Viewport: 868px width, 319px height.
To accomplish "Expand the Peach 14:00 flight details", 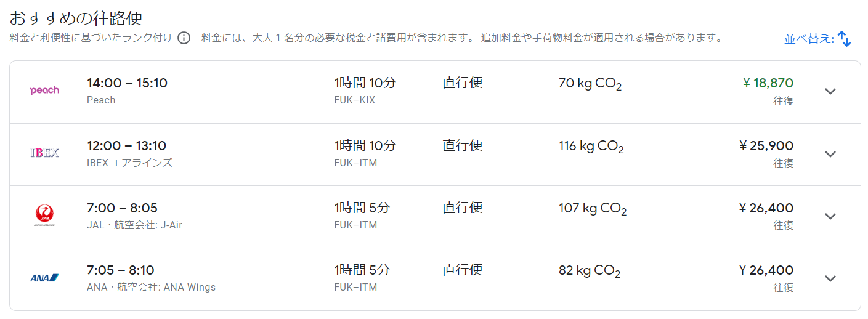I will tap(830, 91).
